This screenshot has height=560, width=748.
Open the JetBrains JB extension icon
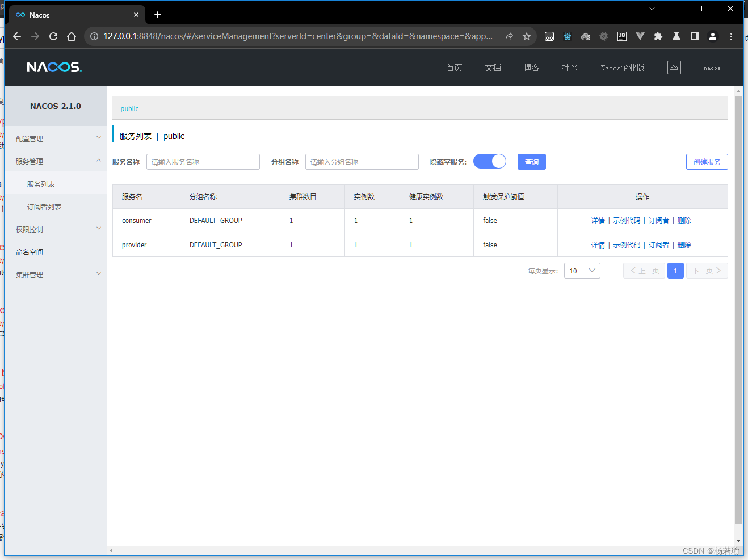pyautogui.click(x=622, y=36)
